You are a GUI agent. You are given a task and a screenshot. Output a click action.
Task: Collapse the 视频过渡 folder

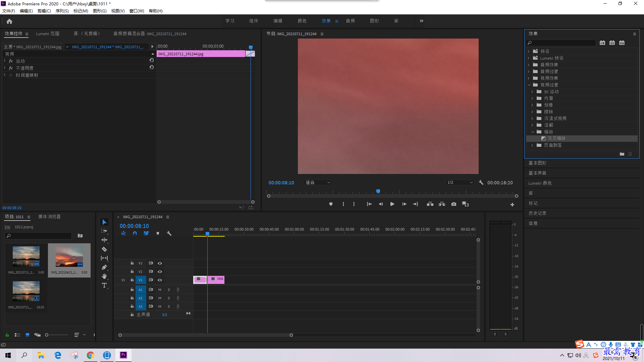point(529,85)
